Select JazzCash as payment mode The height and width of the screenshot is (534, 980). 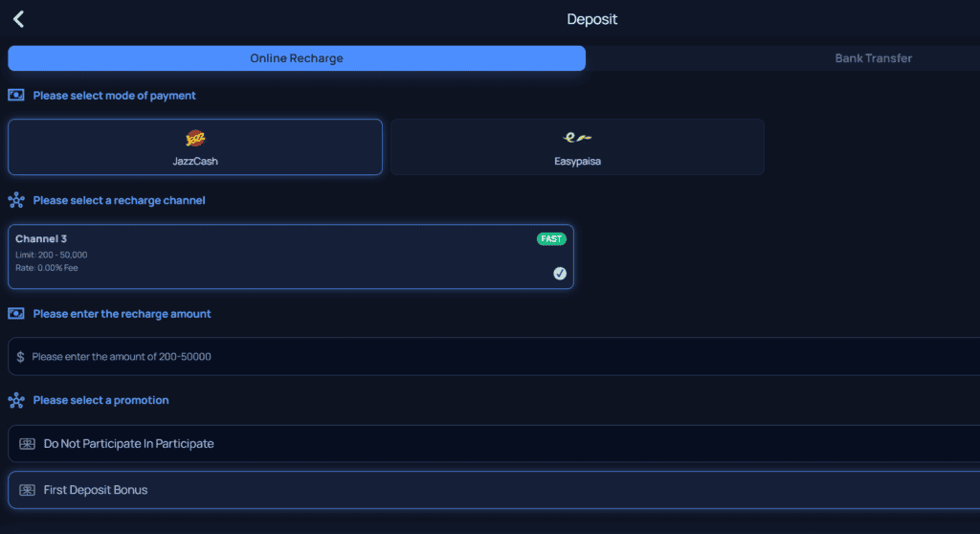pos(195,147)
